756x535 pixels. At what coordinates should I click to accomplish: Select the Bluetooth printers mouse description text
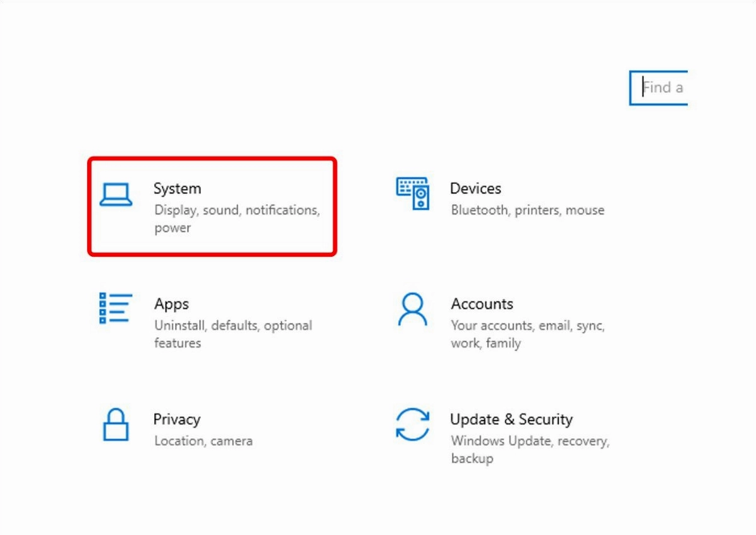527,210
